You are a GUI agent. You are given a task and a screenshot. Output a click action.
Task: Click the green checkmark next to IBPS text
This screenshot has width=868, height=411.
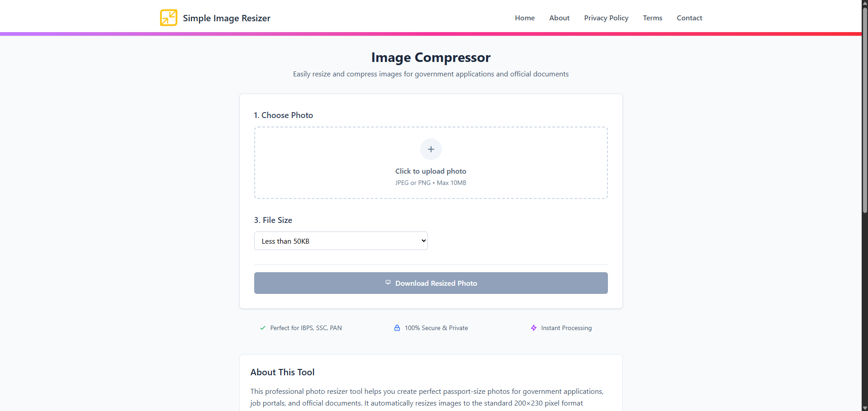pyautogui.click(x=262, y=328)
